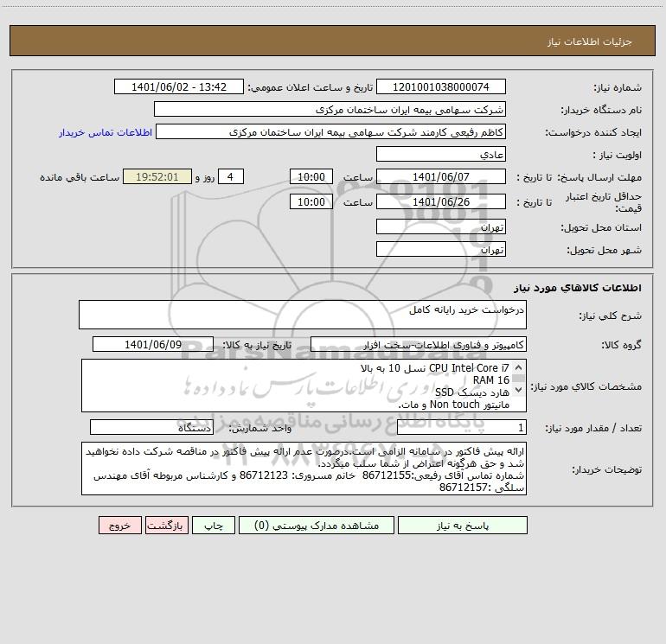Click the unit field دستگاه
666x644 pixels.
(151, 427)
